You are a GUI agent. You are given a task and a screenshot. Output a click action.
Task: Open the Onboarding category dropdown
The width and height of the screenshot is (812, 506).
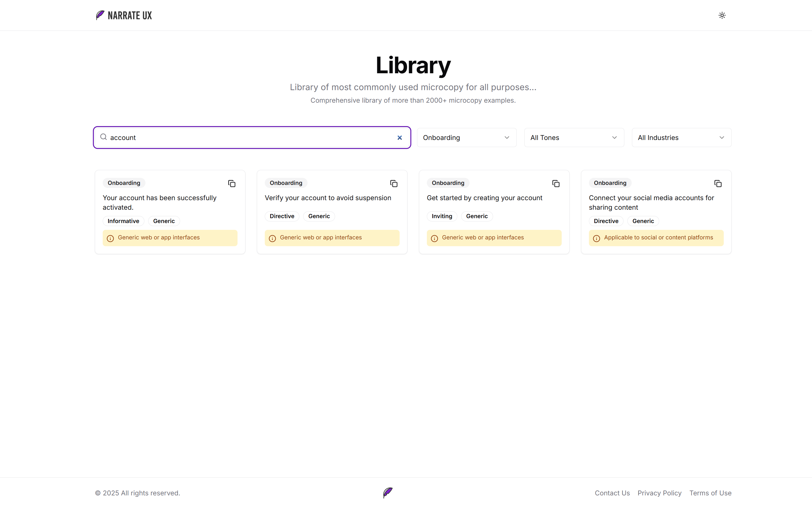[466, 137]
